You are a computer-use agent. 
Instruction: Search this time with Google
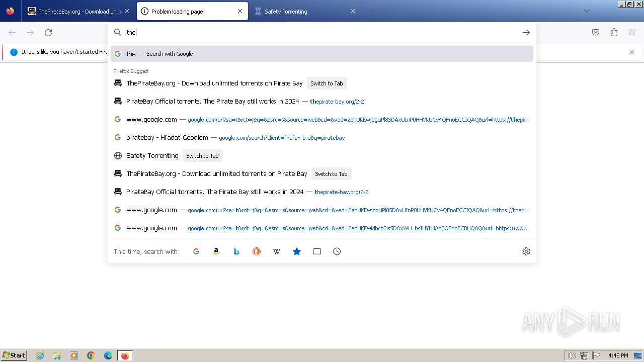pos(196,251)
